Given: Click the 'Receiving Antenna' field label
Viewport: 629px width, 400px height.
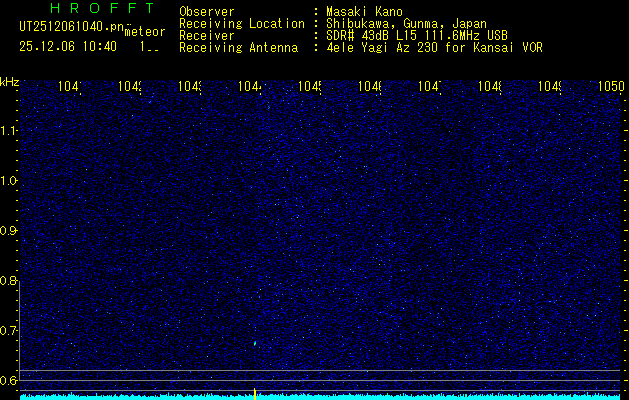Looking at the screenshot, I should tap(238, 47).
